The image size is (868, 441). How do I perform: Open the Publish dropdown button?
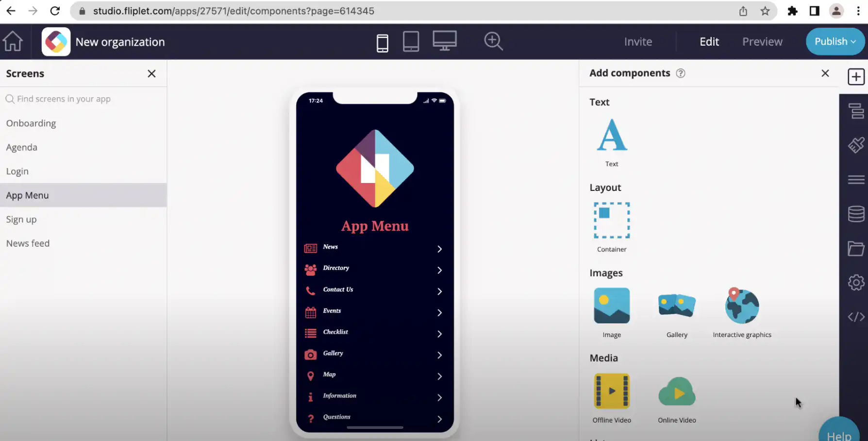835,41
